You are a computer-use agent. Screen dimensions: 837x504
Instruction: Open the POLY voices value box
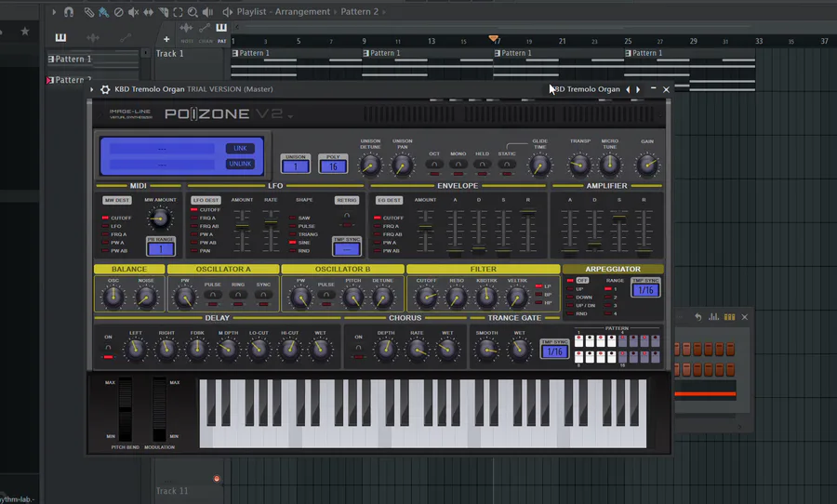(x=333, y=166)
